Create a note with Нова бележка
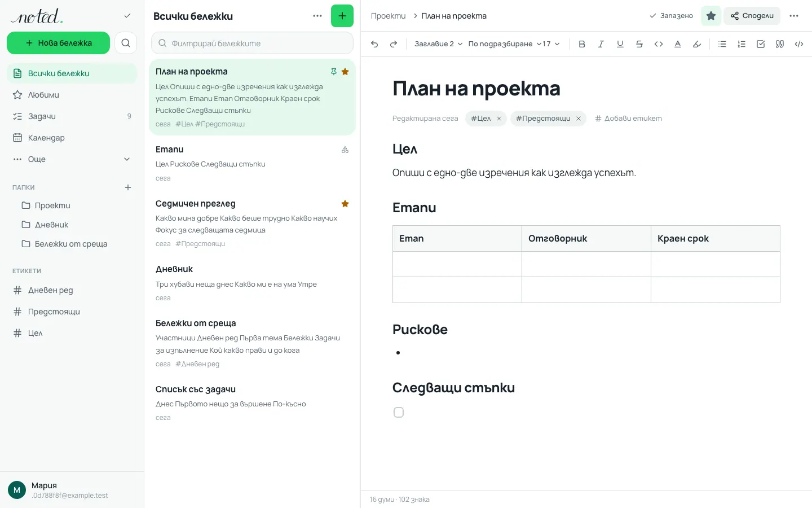 [59, 43]
